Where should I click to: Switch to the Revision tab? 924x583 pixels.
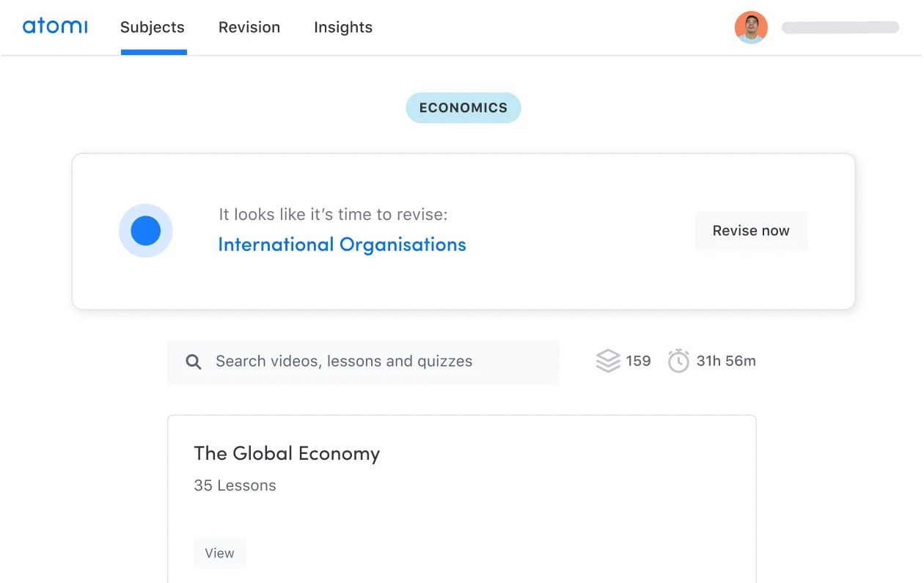pyautogui.click(x=249, y=28)
